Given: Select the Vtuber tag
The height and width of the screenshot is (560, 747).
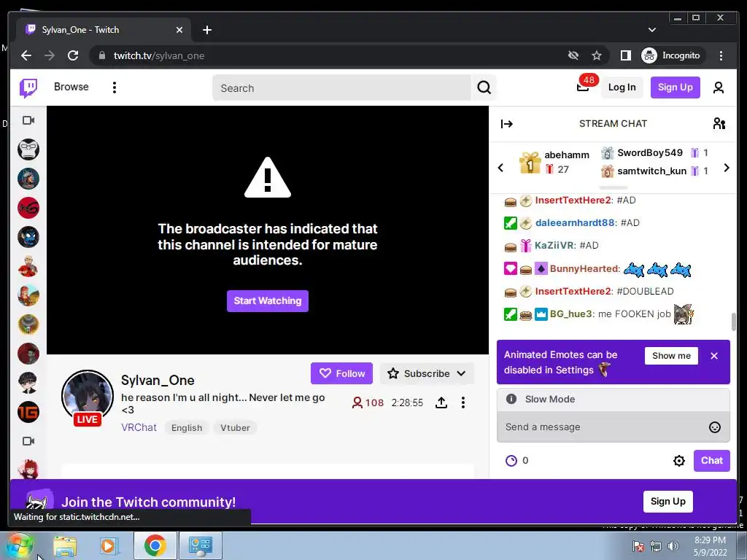Looking at the screenshot, I should tap(235, 427).
